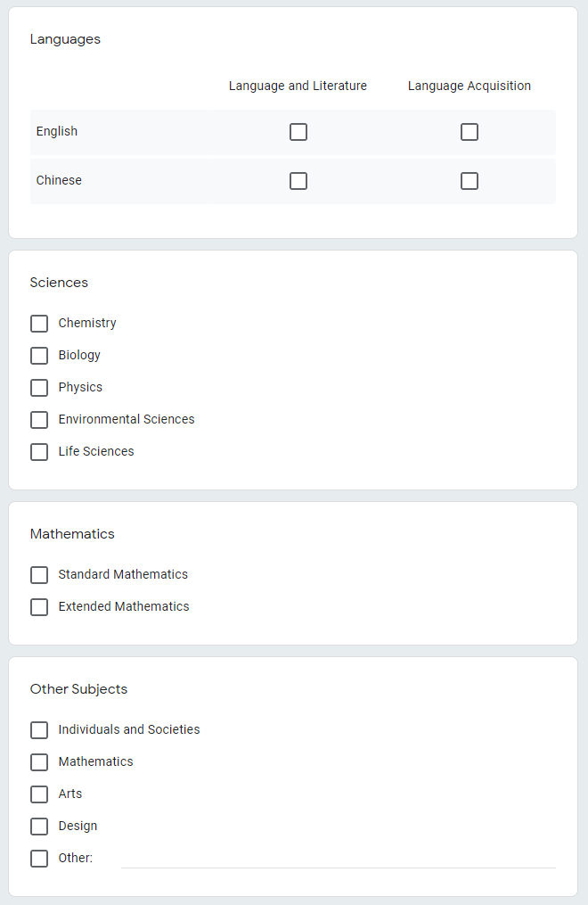The image size is (588, 905).
Task: Check Mathematics under Other Subjects
Action: (x=39, y=762)
